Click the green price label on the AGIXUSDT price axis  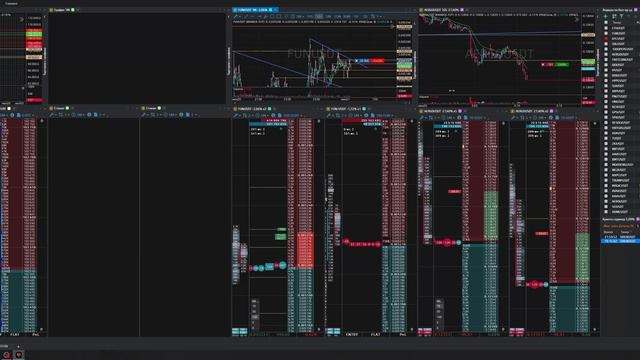click(x=588, y=62)
